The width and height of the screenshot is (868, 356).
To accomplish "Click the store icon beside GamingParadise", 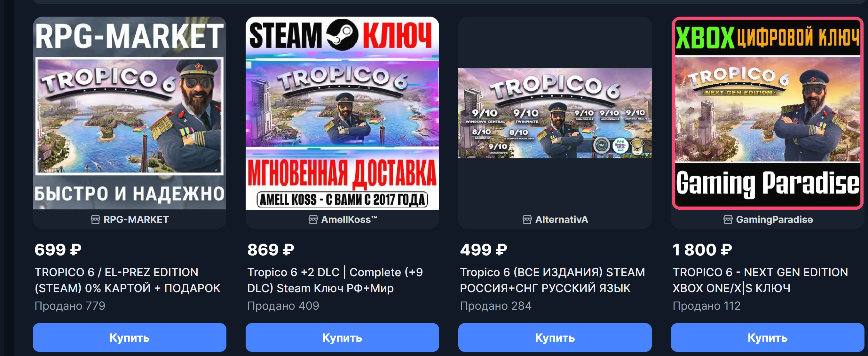I will (728, 220).
